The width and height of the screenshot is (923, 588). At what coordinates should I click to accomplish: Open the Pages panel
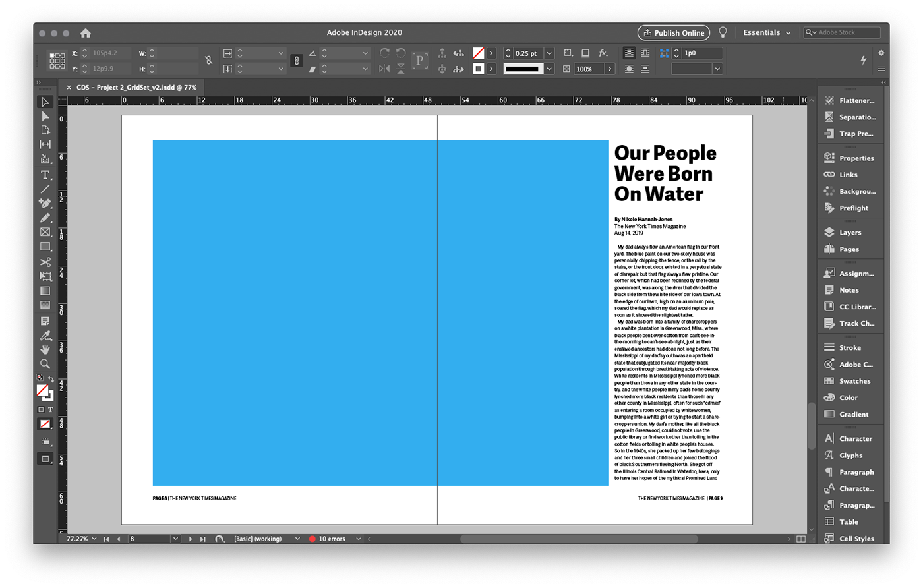pyautogui.click(x=849, y=249)
